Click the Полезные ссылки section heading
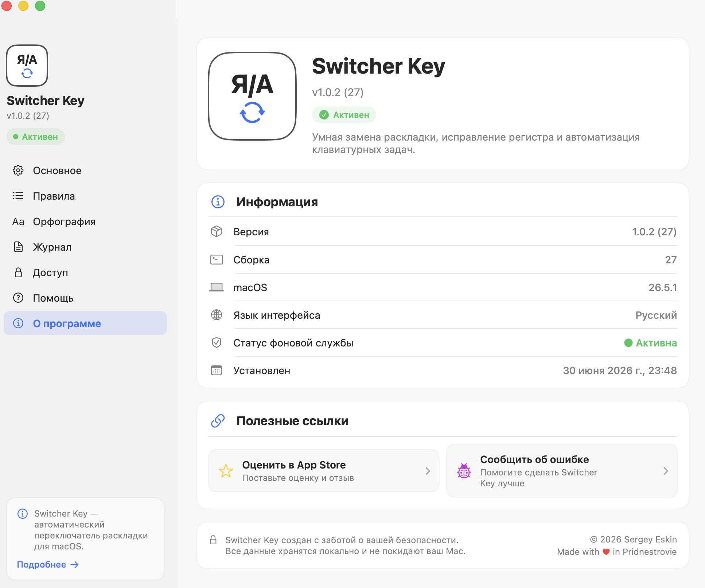 pyautogui.click(x=292, y=421)
